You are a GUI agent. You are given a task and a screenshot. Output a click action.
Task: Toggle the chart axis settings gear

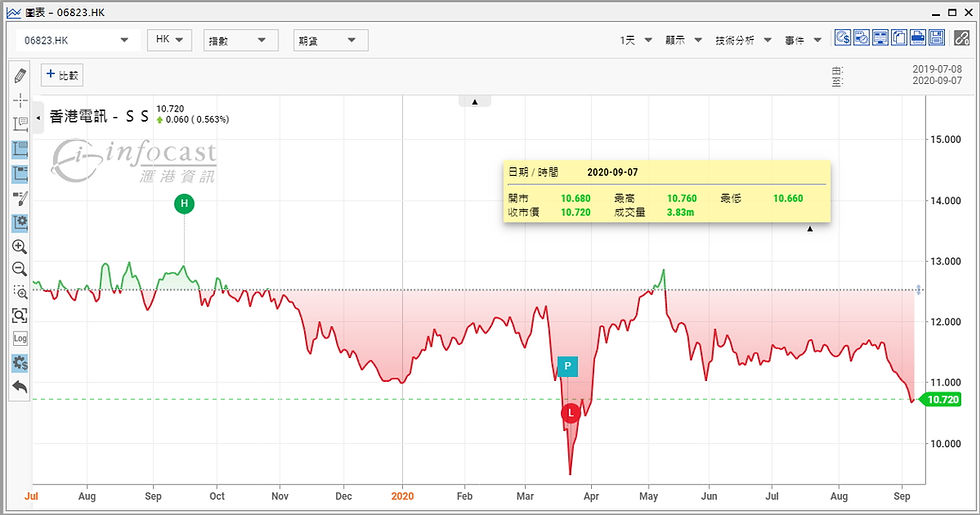coord(20,222)
